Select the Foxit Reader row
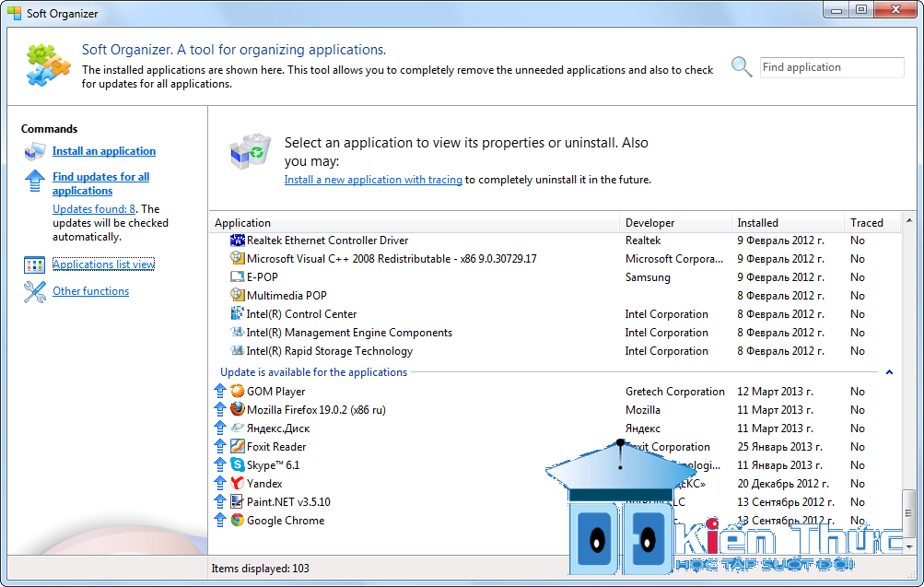The image size is (924, 587). pos(555,446)
